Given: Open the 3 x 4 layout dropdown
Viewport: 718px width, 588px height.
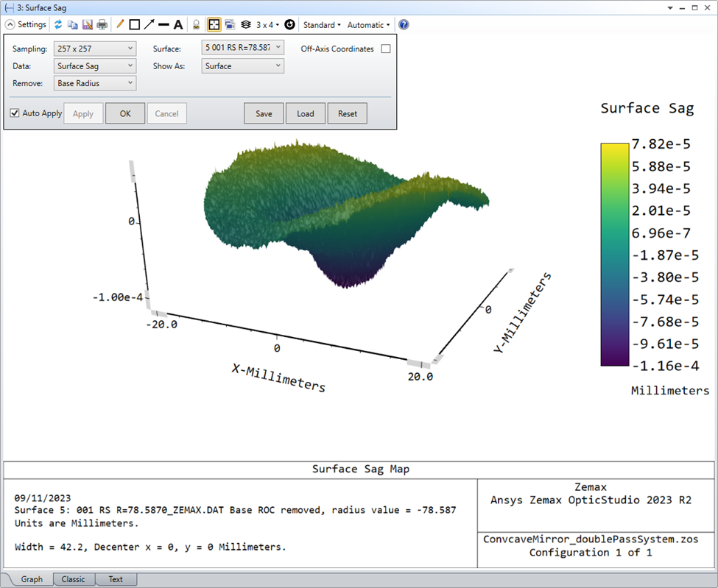Looking at the screenshot, I should [x=267, y=25].
